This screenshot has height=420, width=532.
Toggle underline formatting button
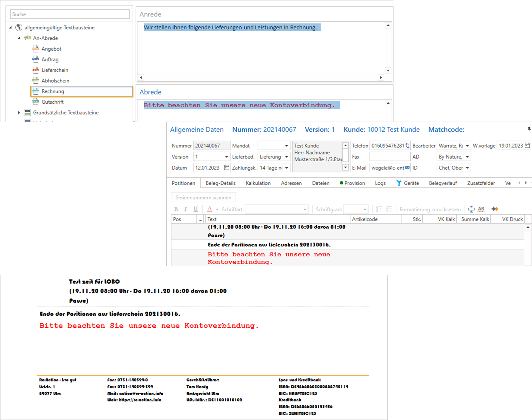pyautogui.click(x=195, y=209)
